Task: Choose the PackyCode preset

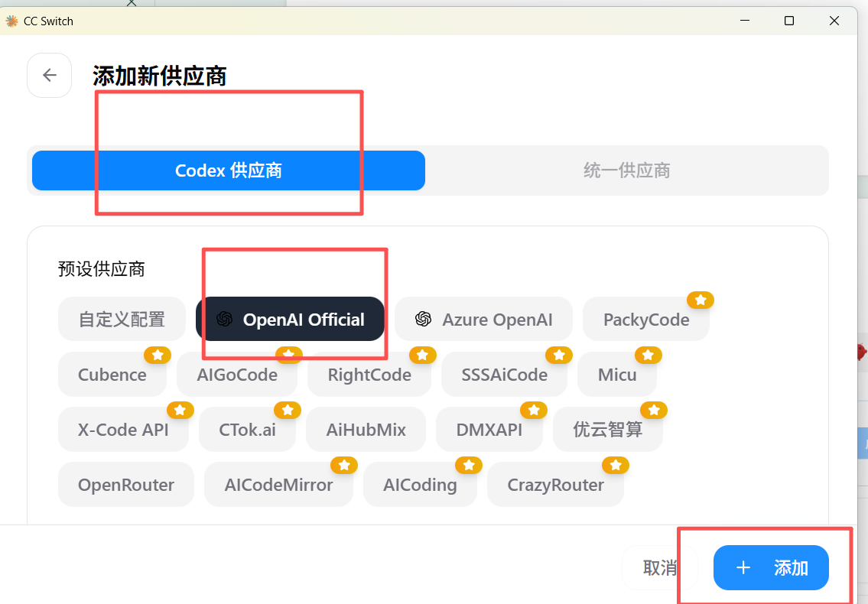Action: [x=646, y=319]
